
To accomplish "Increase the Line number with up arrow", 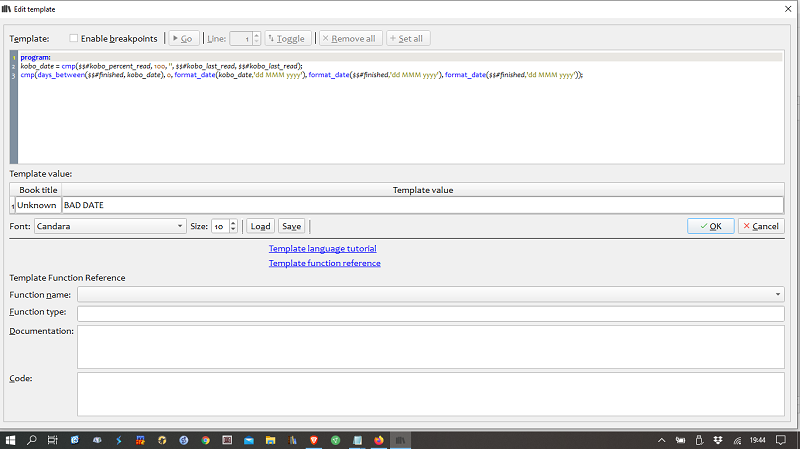I will pyautogui.click(x=256, y=35).
